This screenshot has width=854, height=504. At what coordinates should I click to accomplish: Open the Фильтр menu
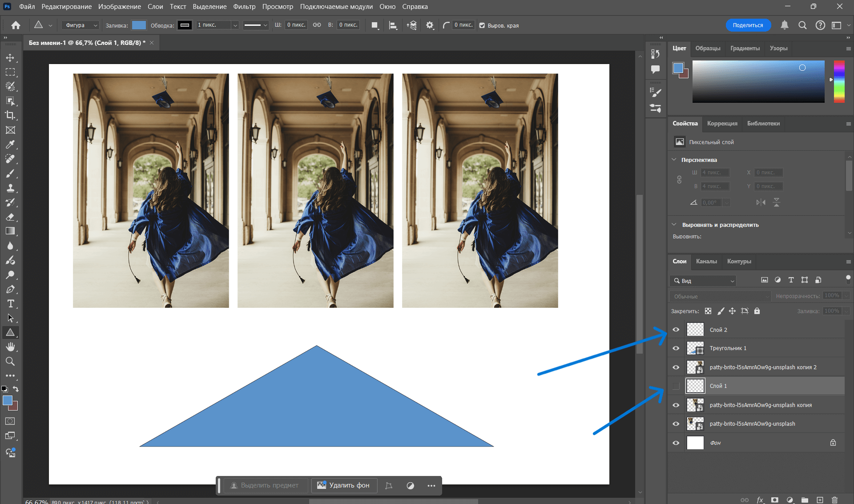244,7
